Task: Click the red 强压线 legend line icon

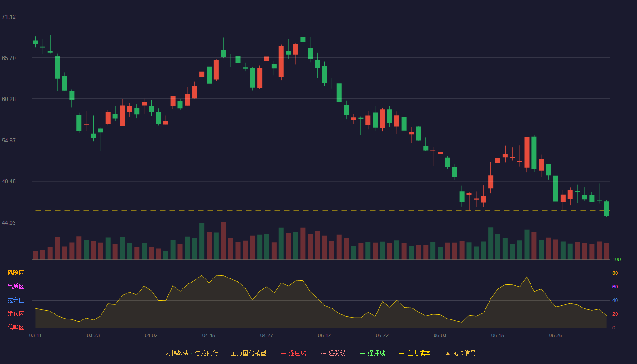Action: click(284, 353)
